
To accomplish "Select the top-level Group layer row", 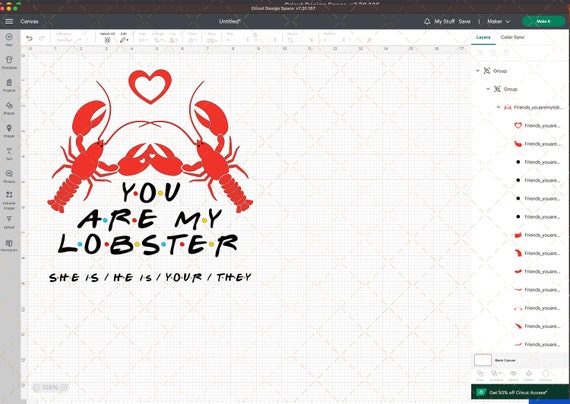I will coord(520,71).
